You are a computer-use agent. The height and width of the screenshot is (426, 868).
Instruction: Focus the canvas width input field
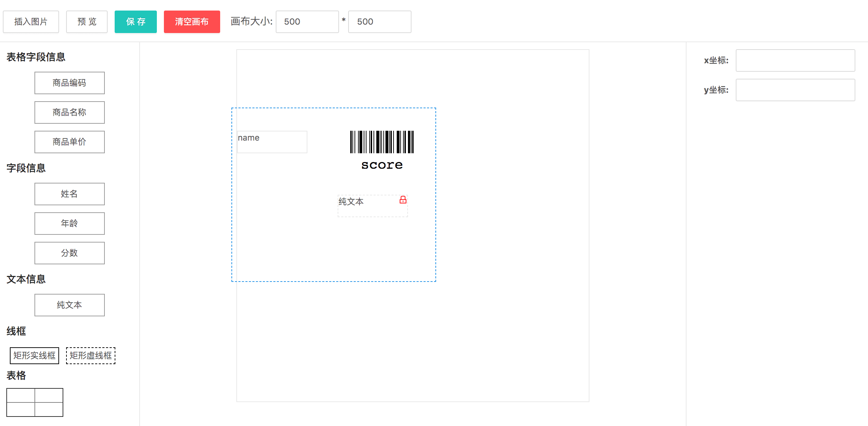pyautogui.click(x=307, y=22)
